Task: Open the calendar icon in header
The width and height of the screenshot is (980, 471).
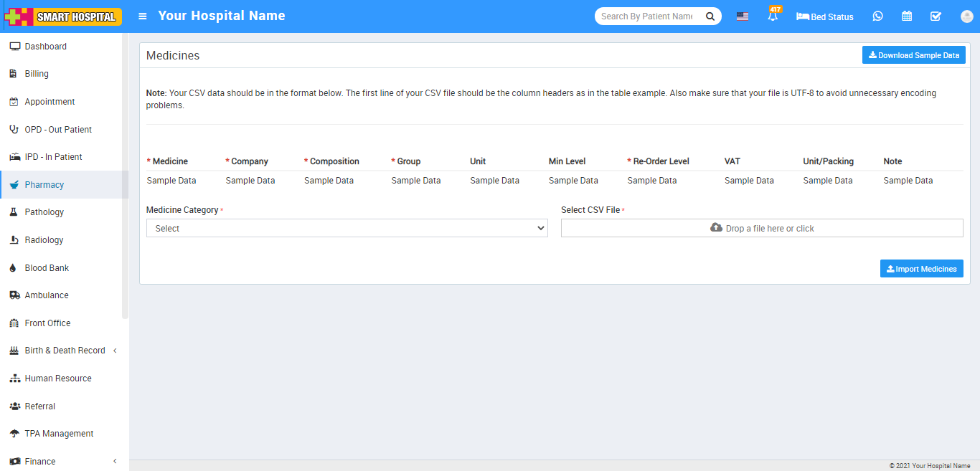Action: (907, 16)
